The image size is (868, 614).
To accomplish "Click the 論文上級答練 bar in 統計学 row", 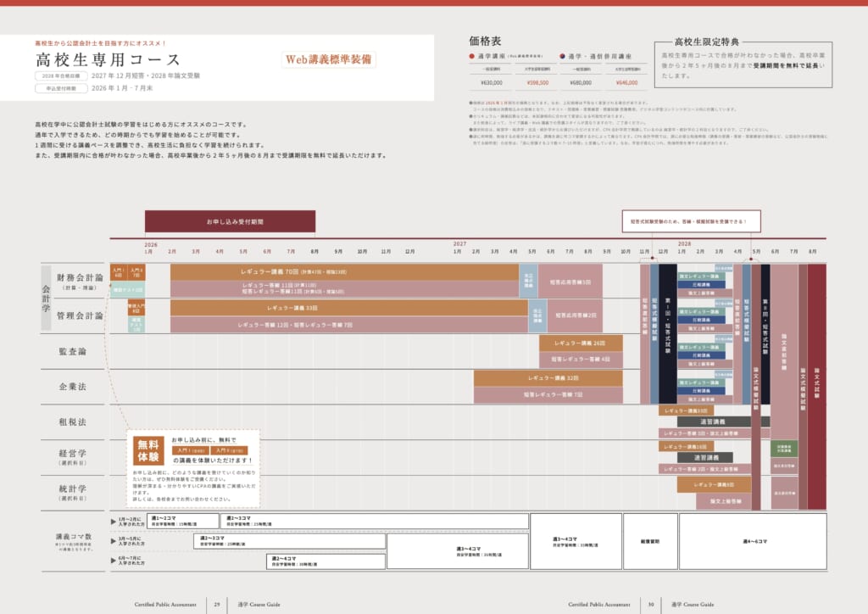I will pos(724,501).
